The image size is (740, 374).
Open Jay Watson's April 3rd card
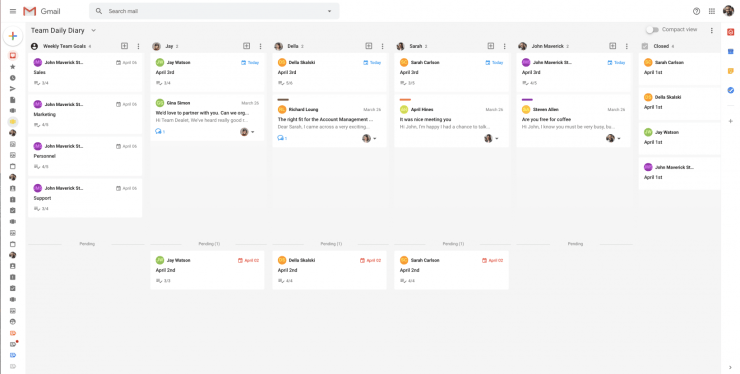coord(207,72)
